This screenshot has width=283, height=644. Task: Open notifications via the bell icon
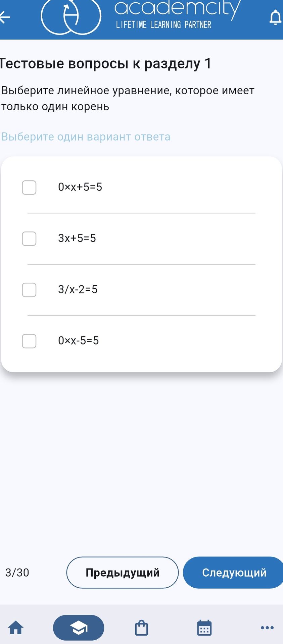click(x=275, y=17)
